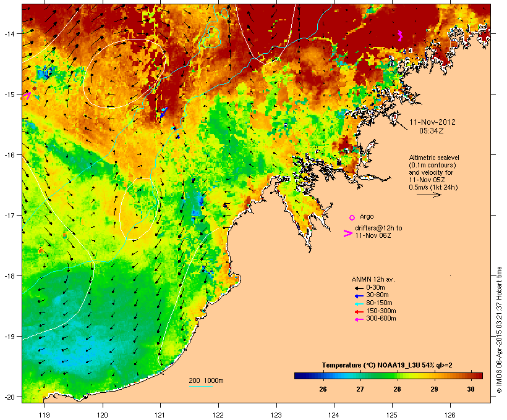Click the 0.5m/s velocity scale arrow
This screenshot has width=507, height=420.
click(429, 195)
